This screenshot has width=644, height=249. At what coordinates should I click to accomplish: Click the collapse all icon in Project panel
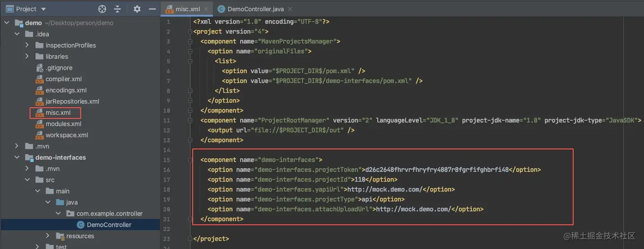point(117,9)
